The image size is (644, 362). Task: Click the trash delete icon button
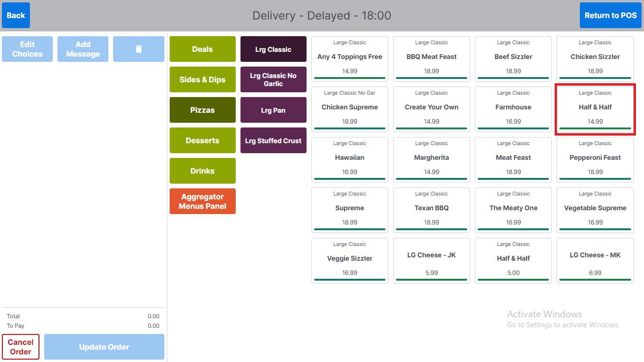click(138, 49)
